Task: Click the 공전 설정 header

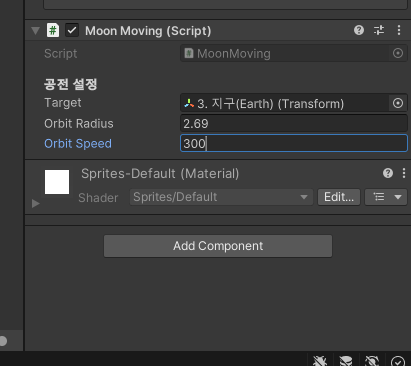Action: coord(70,84)
